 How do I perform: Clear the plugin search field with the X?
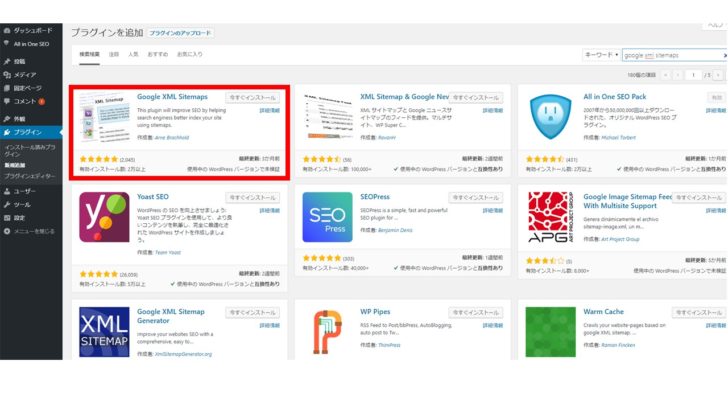click(725, 55)
